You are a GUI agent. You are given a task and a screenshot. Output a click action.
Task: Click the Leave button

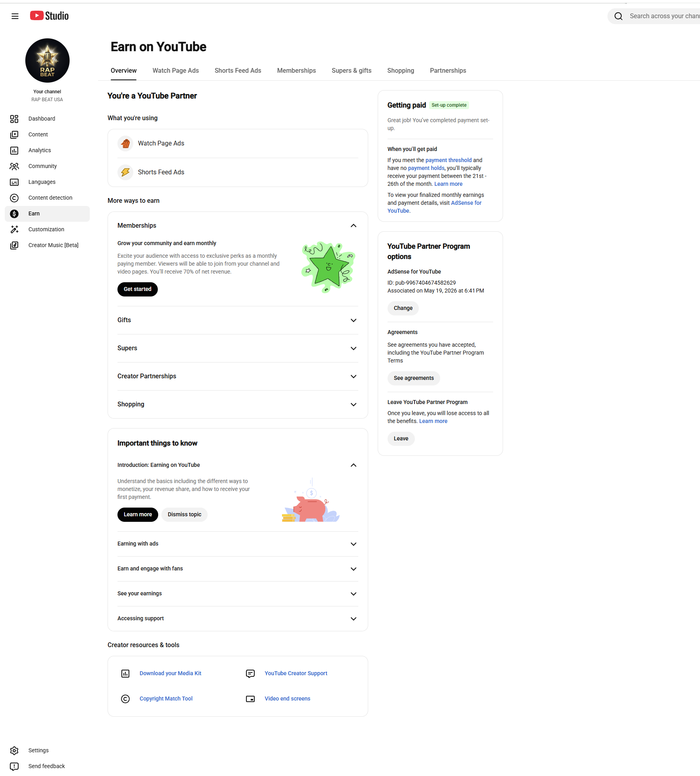point(401,439)
